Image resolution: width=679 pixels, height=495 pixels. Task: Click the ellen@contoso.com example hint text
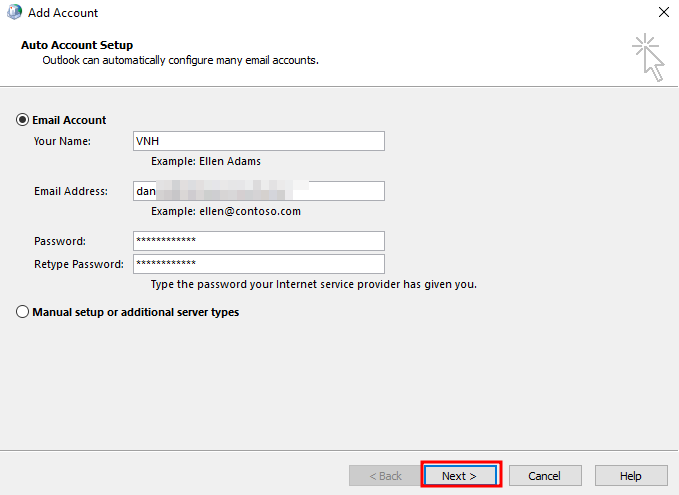(225, 211)
